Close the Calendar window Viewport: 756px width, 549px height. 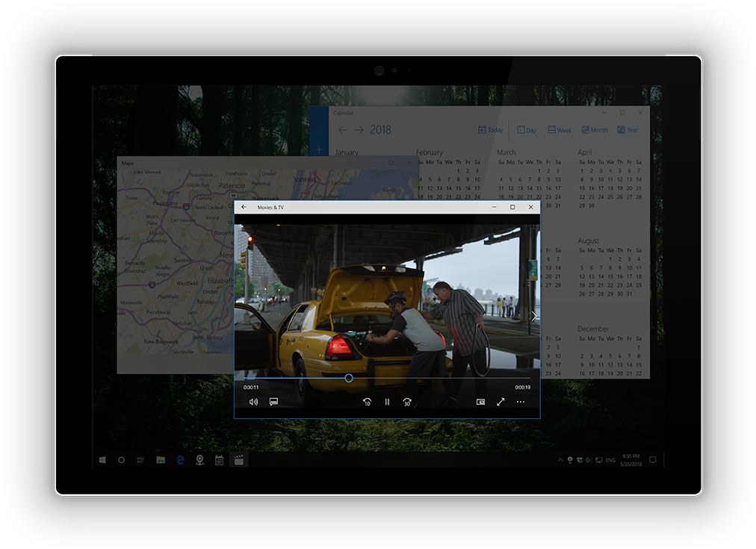click(640, 113)
